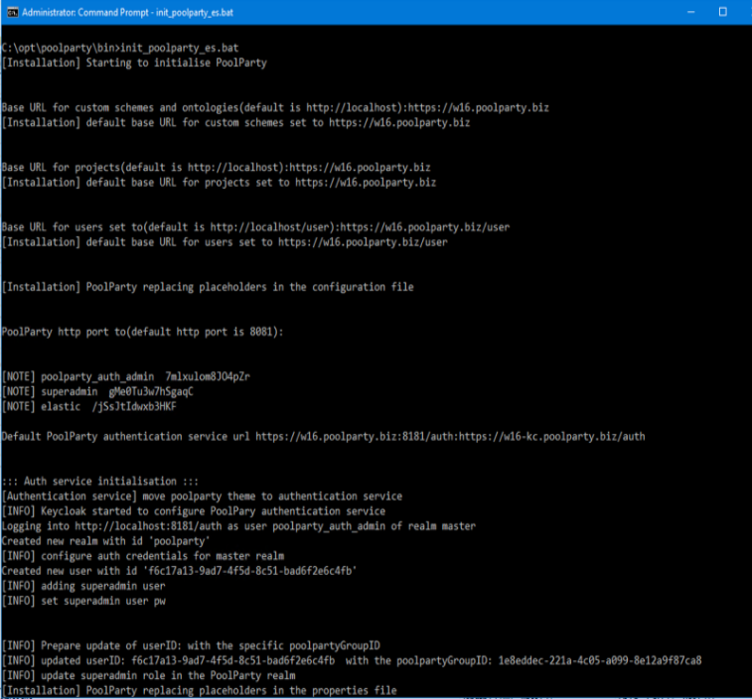Click the 'PoolParty http port to(default http port is 8081)' line
This screenshot has height=700, width=752.
pos(143,332)
